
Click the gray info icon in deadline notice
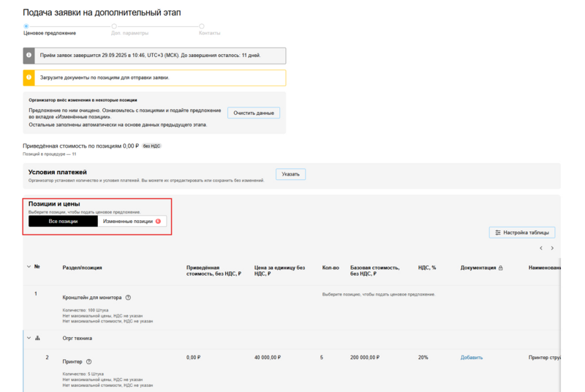[29, 56]
